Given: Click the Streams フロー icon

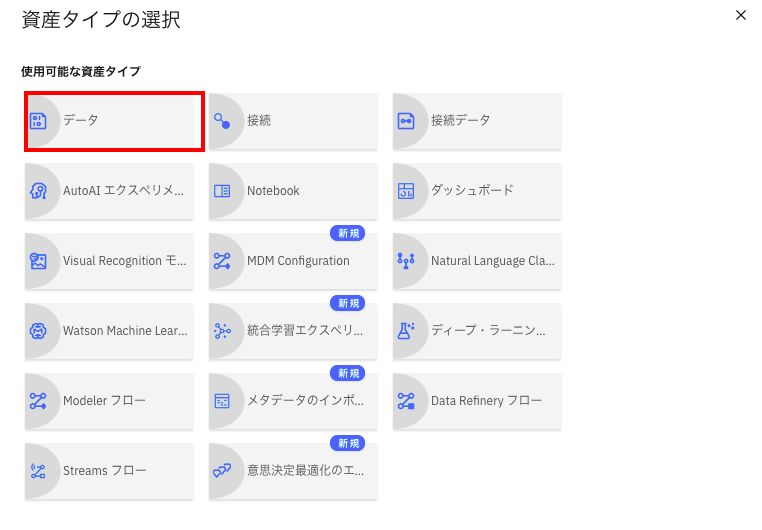Looking at the screenshot, I should tap(38, 471).
